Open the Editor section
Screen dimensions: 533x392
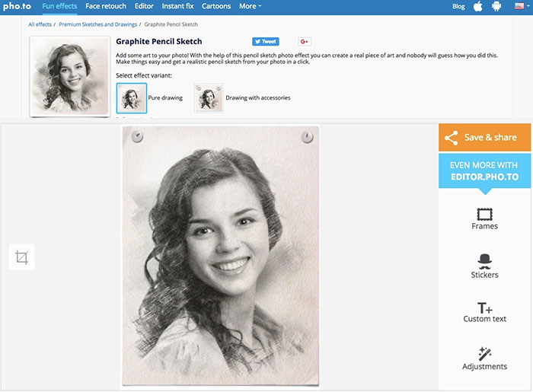(144, 6)
